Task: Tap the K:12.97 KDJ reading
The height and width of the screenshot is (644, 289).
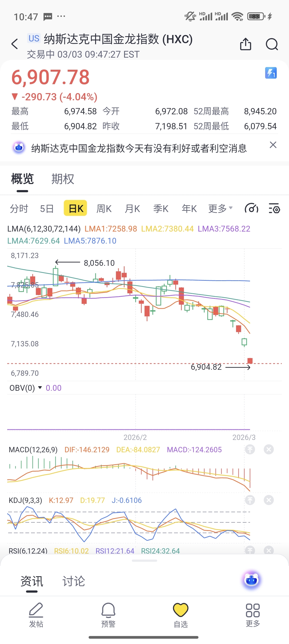Action: (x=61, y=500)
